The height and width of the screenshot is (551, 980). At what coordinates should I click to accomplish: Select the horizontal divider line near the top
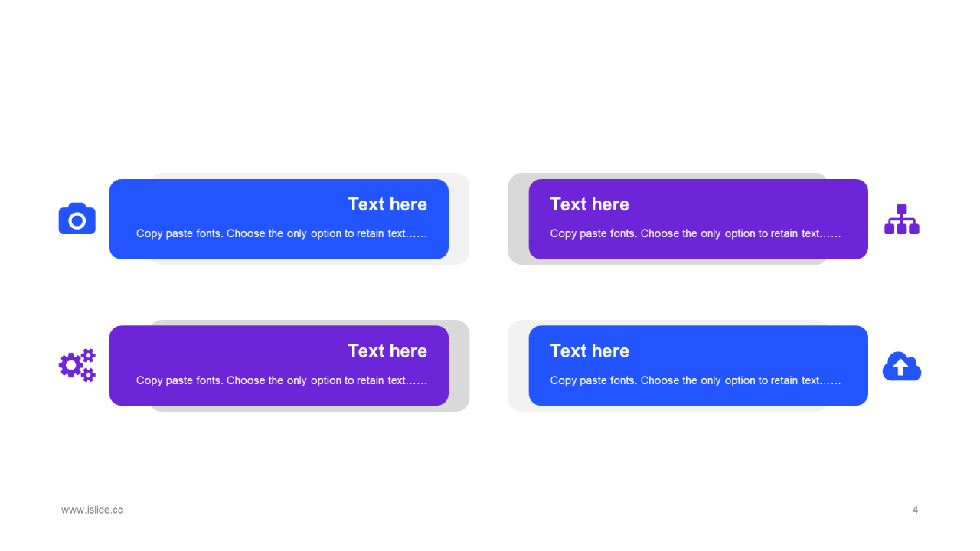490,83
